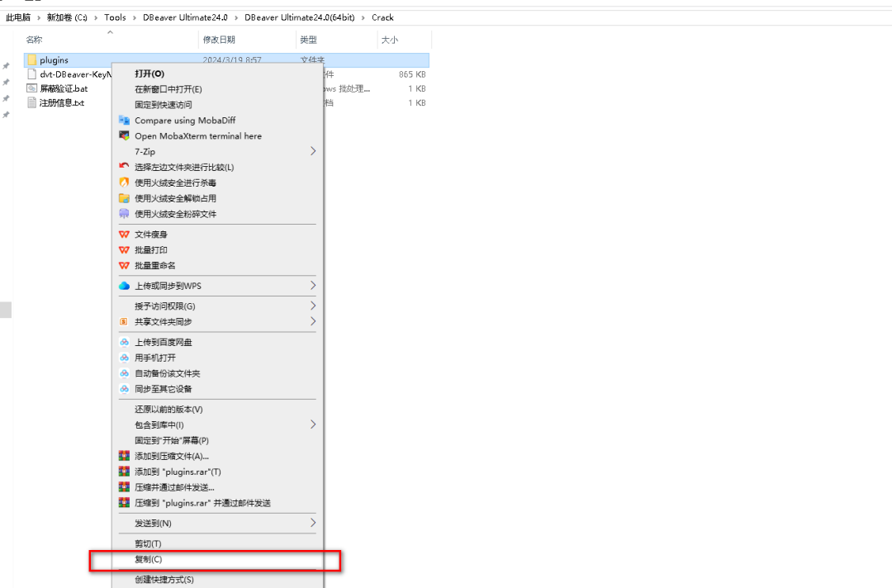Go to Crack in the address bar
This screenshot has width=892, height=588.
click(382, 17)
